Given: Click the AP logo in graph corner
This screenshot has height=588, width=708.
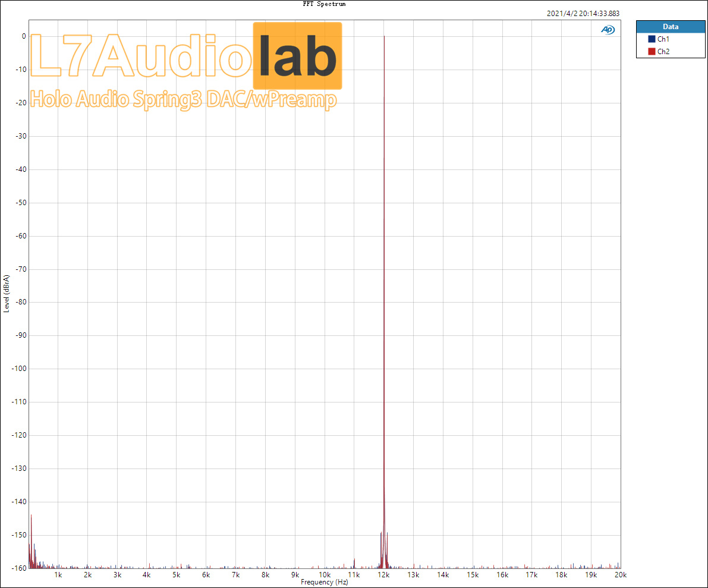Looking at the screenshot, I should (608, 30).
